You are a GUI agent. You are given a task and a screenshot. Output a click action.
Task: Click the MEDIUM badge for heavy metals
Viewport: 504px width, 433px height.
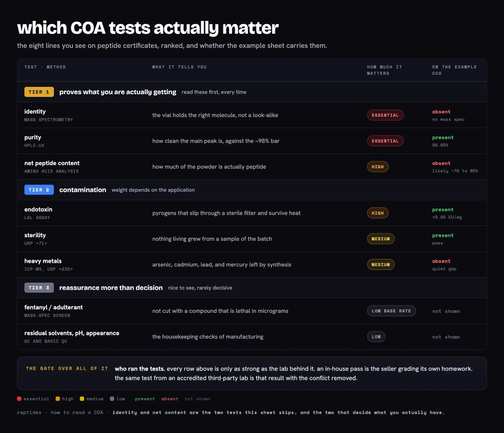click(x=381, y=265)
